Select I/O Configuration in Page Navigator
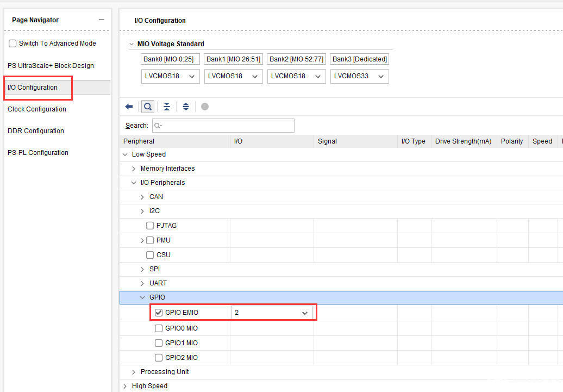Image resolution: width=563 pixels, height=392 pixels. (x=57, y=88)
